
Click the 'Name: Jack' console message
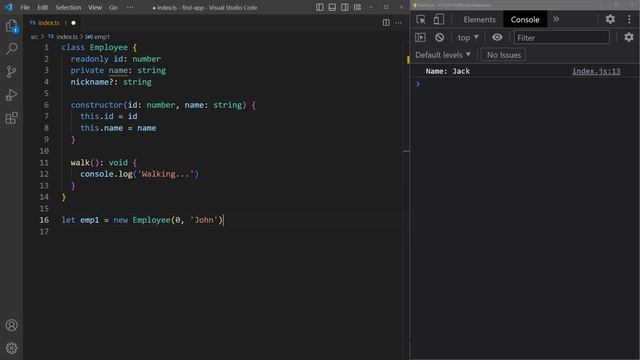pyautogui.click(x=448, y=71)
